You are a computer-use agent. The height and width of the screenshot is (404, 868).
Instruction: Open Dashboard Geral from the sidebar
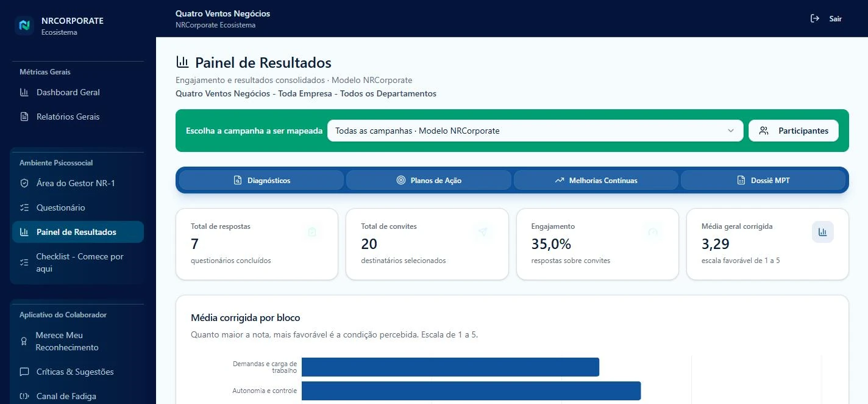78,92
